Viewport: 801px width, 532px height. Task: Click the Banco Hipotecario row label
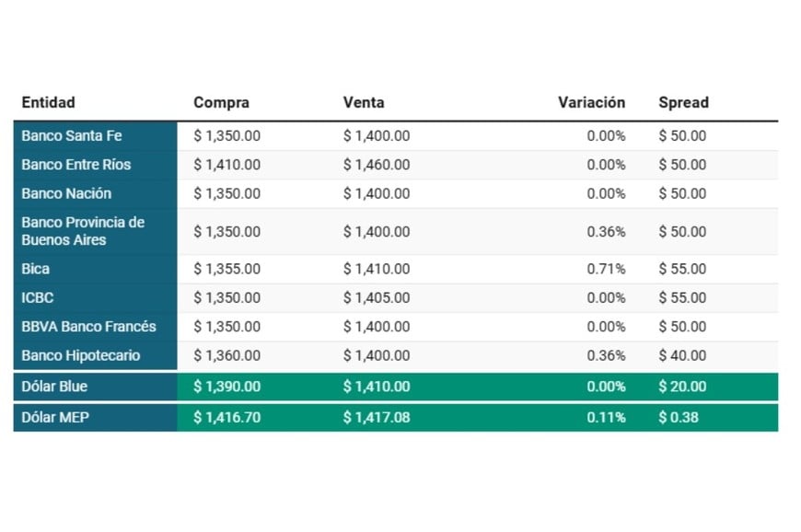click(x=80, y=356)
